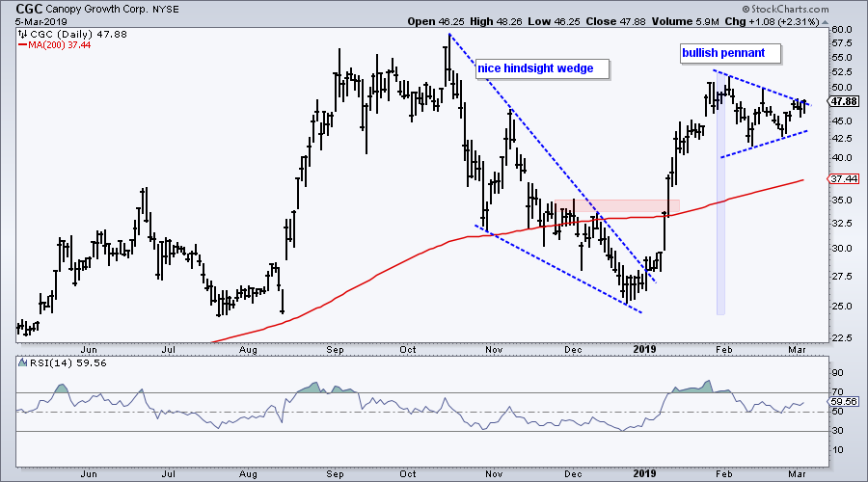
Task: Click the 22.5 price axis label
Action: [841, 337]
